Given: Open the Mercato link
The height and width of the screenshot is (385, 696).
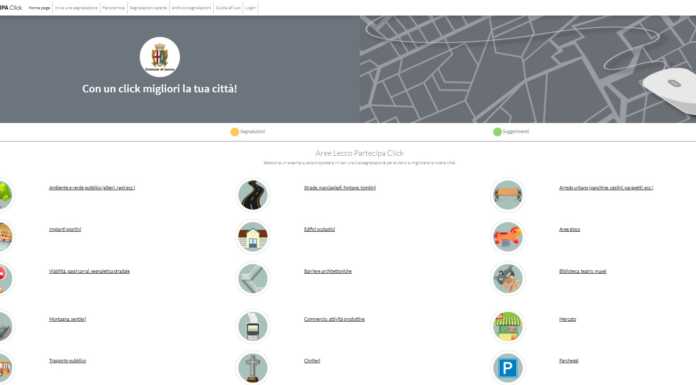Looking at the screenshot, I should click(x=567, y=319).
